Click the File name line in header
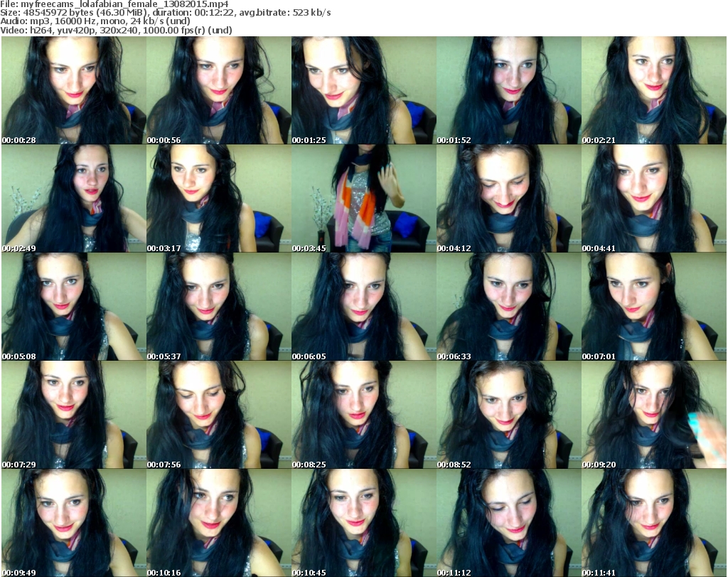Image resolution: width=728 pixels, height=577 pixels. (114, 4)
